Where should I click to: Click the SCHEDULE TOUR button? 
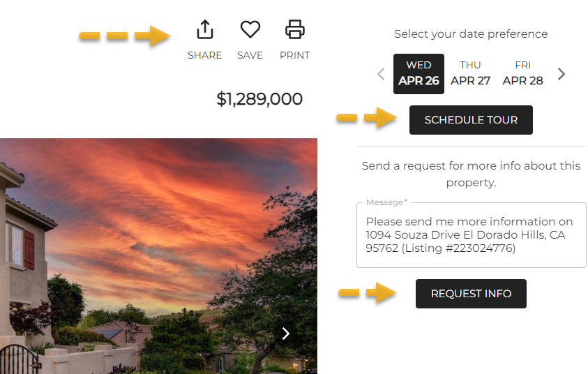(471, 120)
